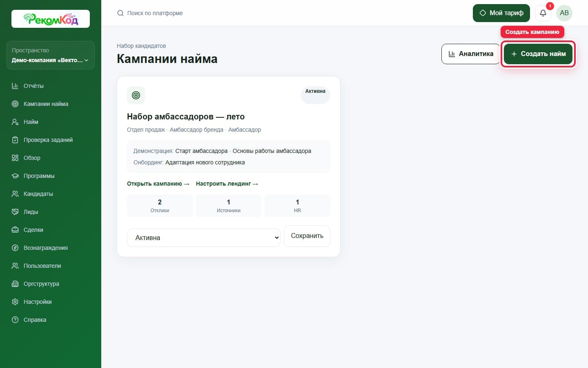Click the ruble coin icon for Вознаграждения
Screen dimensions: 588x368
(15, 248)
